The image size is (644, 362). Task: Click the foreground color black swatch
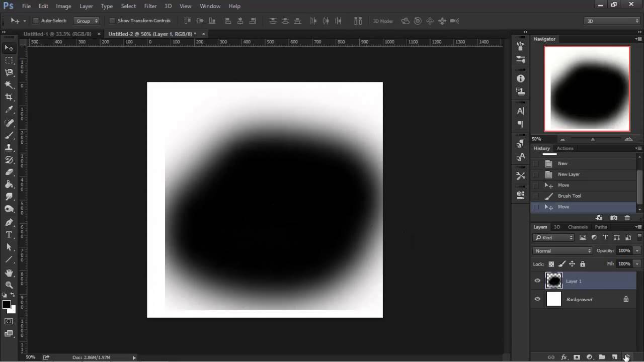click(x=6, y=305)
